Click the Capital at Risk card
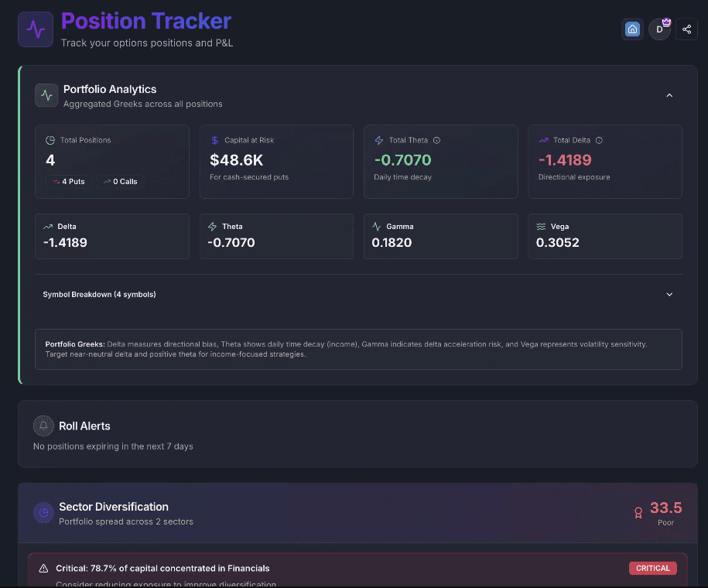Viewport: 708px width, 588px height. click(276, 162)
